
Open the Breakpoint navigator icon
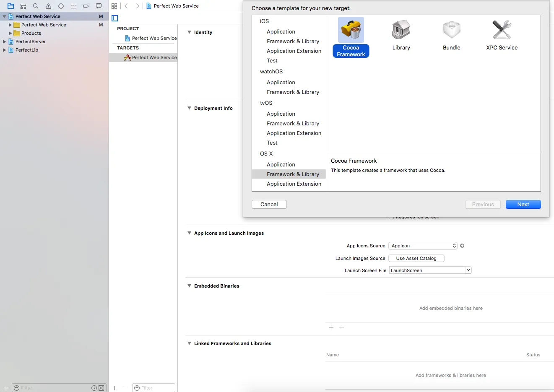86,6
